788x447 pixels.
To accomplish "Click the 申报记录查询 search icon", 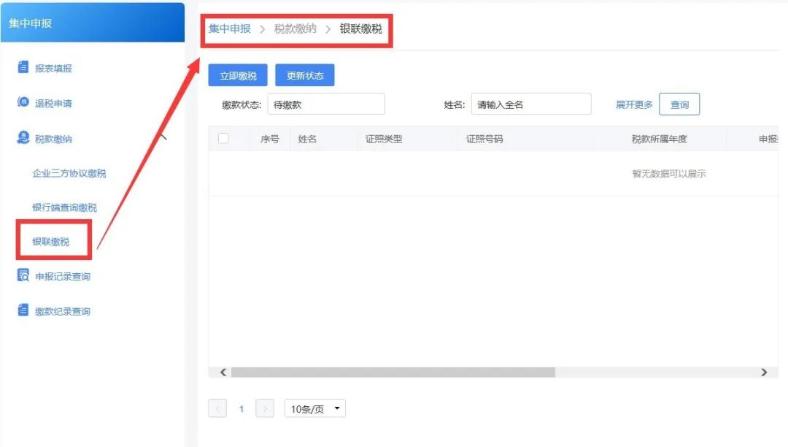I will click(x=23, y=275).
